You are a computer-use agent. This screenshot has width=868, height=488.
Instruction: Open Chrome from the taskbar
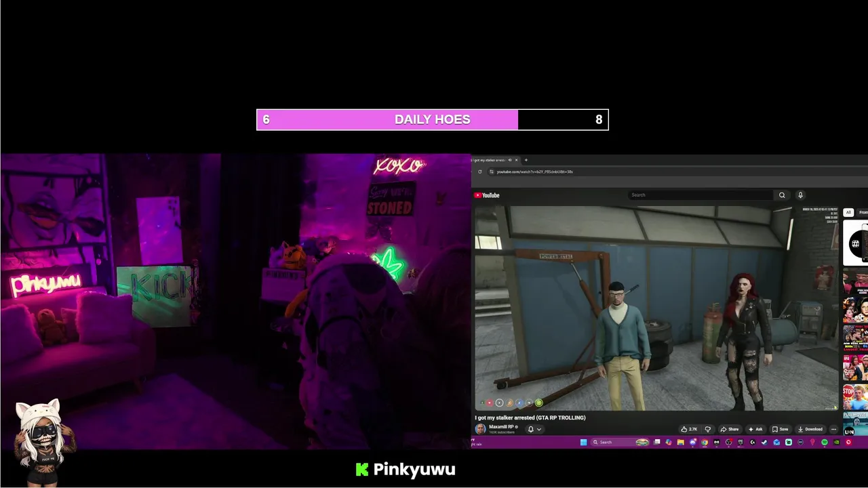pos(705,442)
